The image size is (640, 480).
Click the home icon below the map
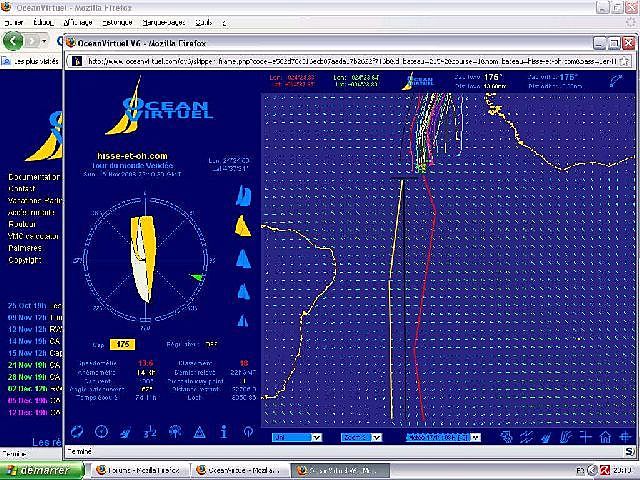pyautogui.click(x=605, y=437)
